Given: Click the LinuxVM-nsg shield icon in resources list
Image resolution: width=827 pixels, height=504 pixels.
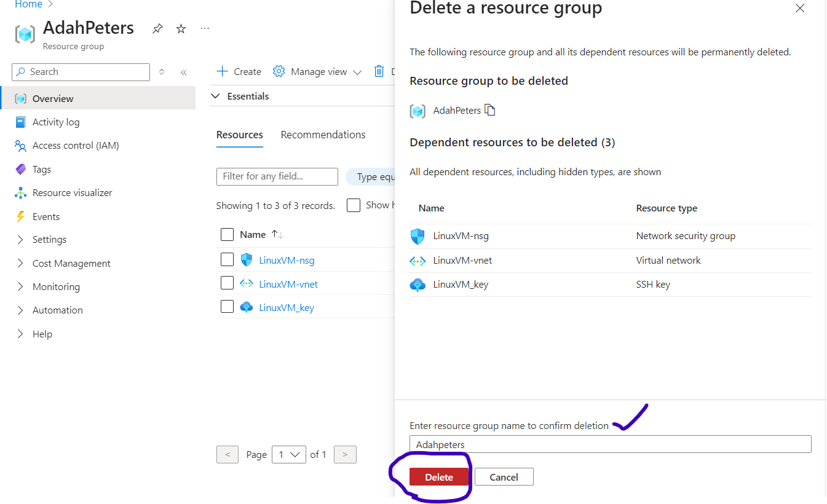Looking at the screenshot, I should click(247, 260).
